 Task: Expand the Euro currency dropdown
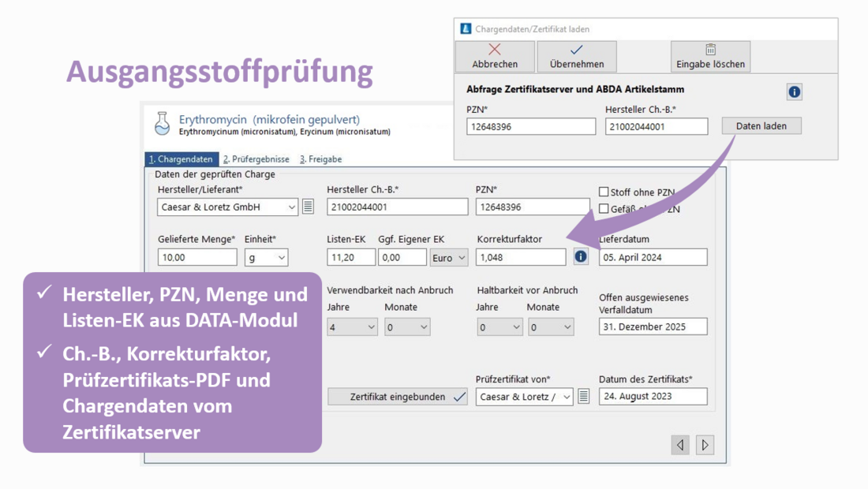pyautogui.click(x=461, y=258)
